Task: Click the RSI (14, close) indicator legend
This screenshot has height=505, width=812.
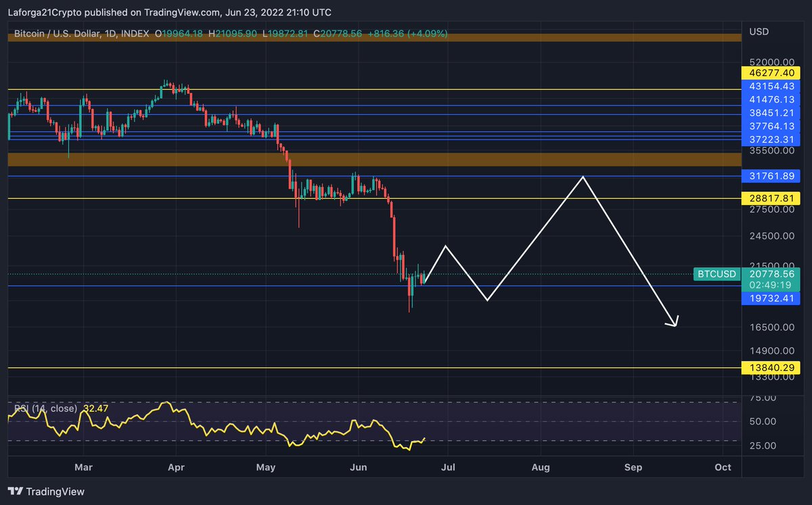Action: (x=46, y=408)
